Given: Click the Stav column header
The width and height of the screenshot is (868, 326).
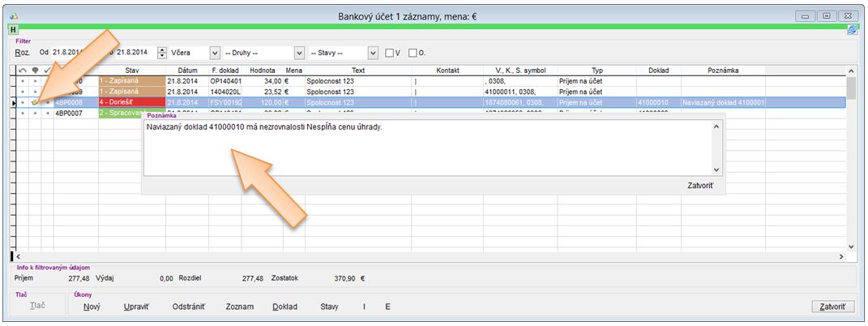Looking at the screenshot, I should click(x=132, y=71).
